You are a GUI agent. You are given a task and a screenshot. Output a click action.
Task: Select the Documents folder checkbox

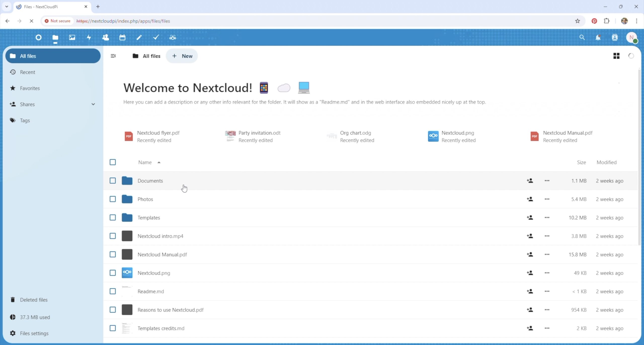113,181
